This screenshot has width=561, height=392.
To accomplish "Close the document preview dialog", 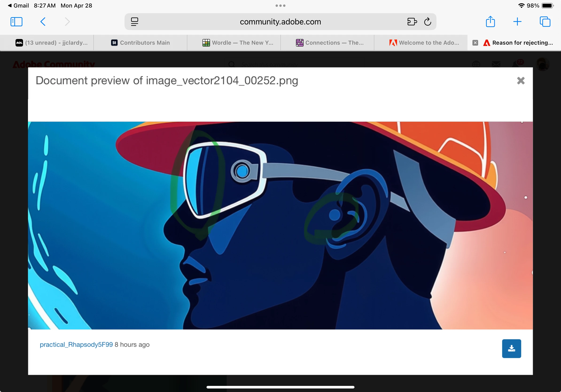I will pos(520,81).
